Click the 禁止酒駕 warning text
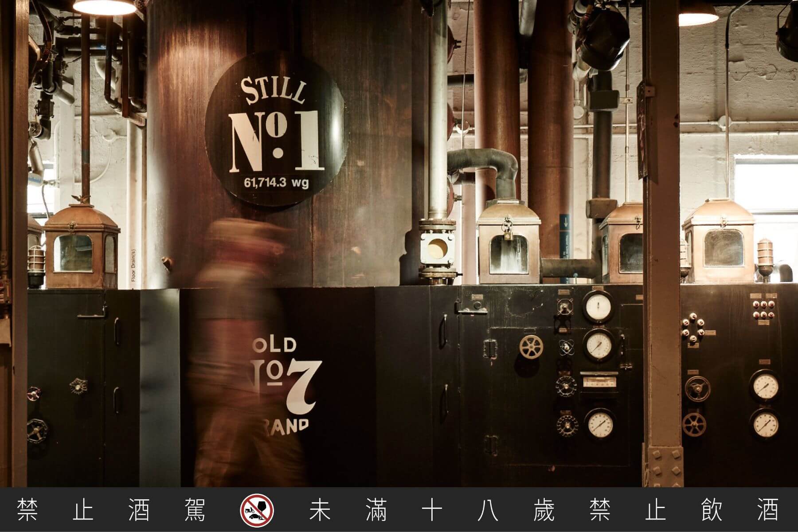The image size is (798, 532). coord(112,510)
